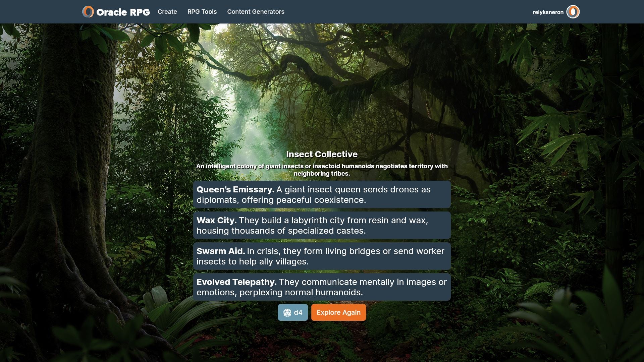Click the bold "Swarm Aid." title text

(220, 251)
